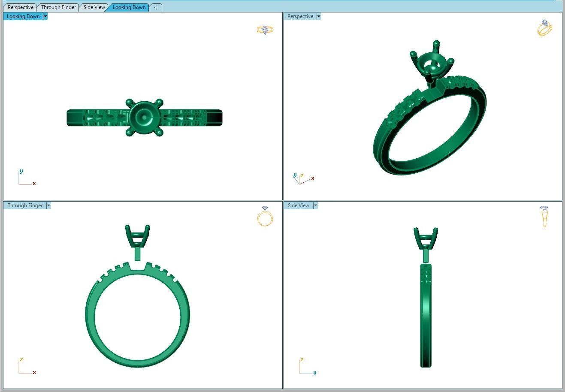The width and height of the screenshot is (565, 392).
Task: Switch to the Perspective tab
Action: (20, 7)
